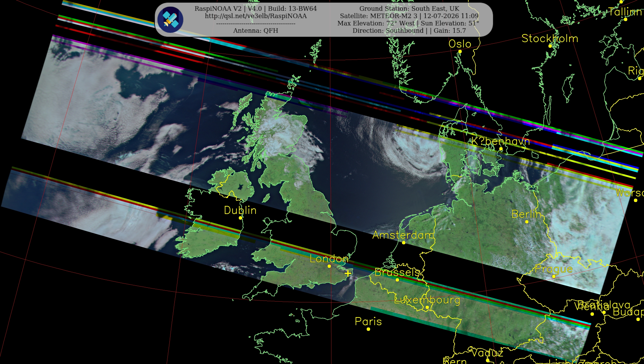Select the "RaspiNOAA V2 | V4.0 | Build: 13-BW64" line

click(256, 8)
